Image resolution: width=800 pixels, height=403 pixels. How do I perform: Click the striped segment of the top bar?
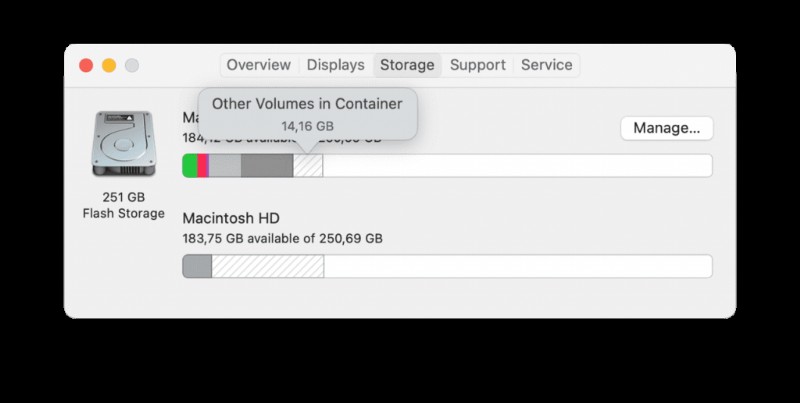pyautogui.click(x=308, y=166)
